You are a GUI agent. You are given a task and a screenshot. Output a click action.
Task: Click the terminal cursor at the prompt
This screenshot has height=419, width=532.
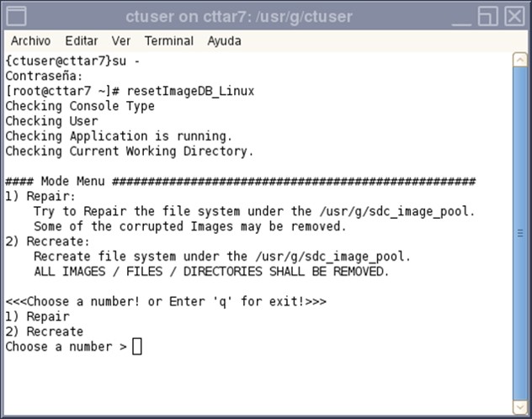tap(137, 347)
